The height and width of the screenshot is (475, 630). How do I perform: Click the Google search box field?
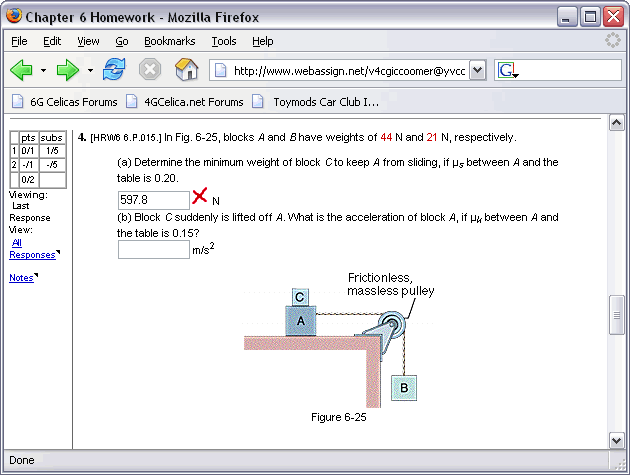coord(558,70)
